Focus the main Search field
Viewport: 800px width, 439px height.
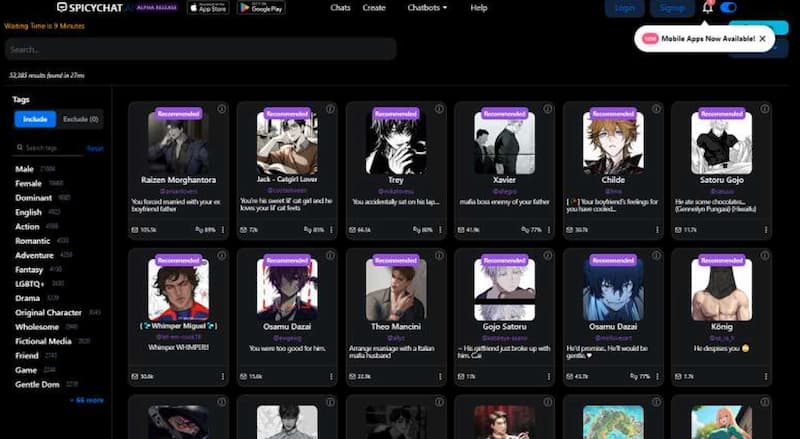click(x=201, y=50)
